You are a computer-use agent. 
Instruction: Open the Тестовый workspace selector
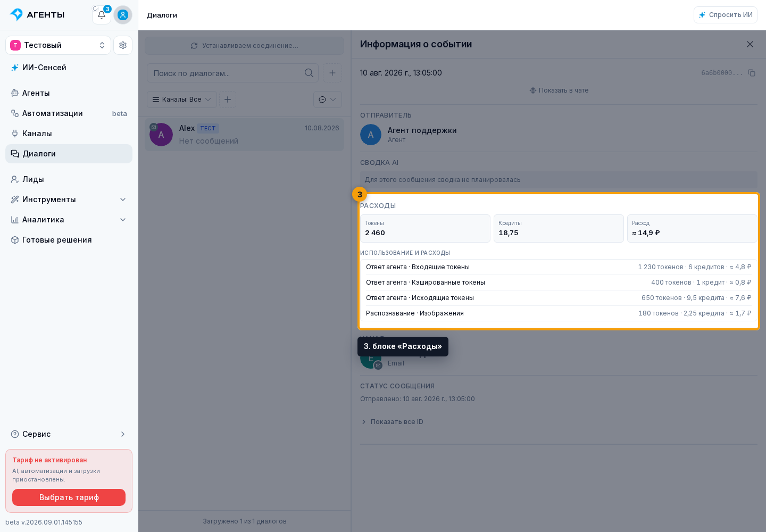click(x=58, y=45)
